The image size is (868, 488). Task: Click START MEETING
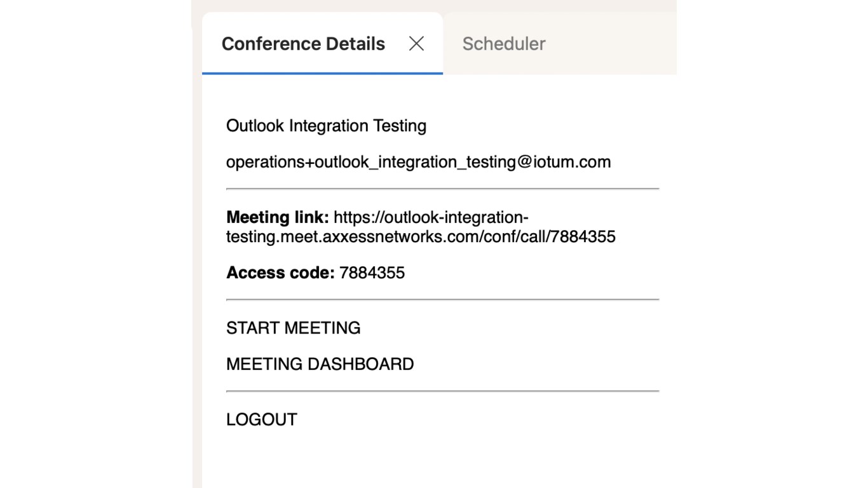293,328
